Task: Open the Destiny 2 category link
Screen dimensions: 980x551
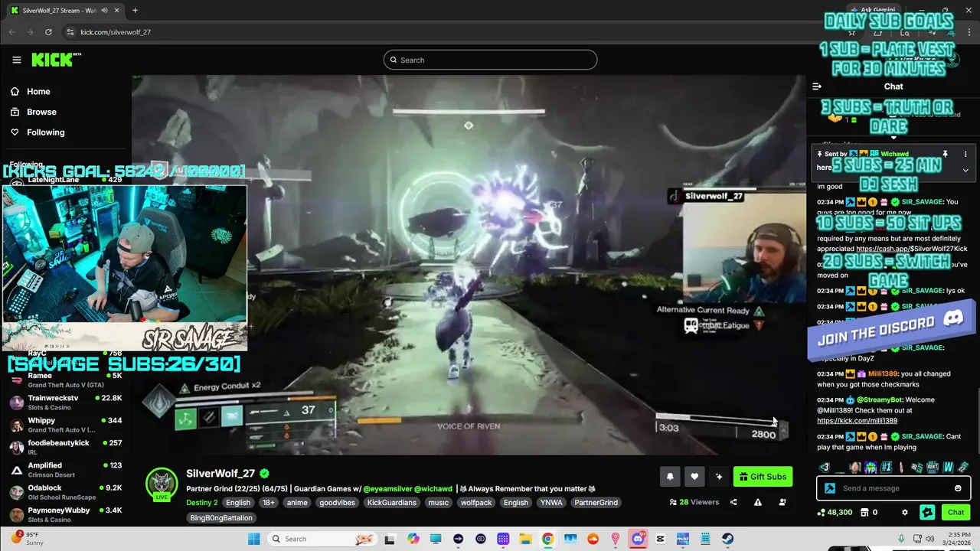Action: click(x=202, y=503)
